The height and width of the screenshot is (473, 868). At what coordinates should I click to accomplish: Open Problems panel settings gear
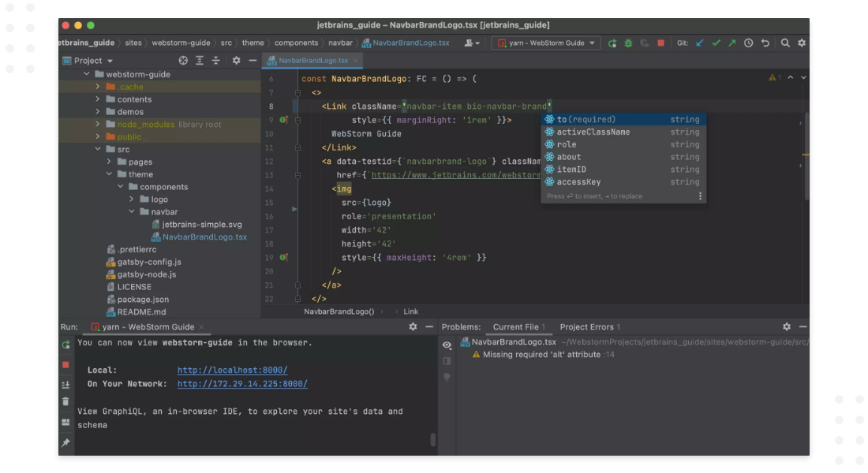coord(787,327)
